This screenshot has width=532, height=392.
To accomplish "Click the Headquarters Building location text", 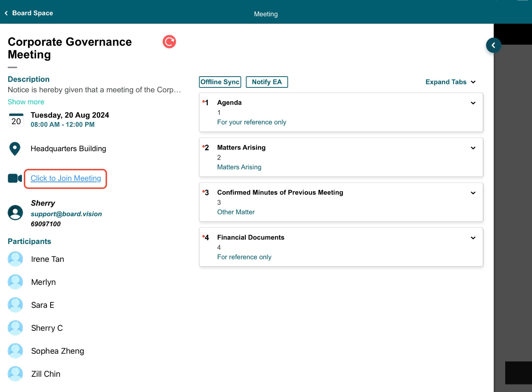I will pos(68,149).
